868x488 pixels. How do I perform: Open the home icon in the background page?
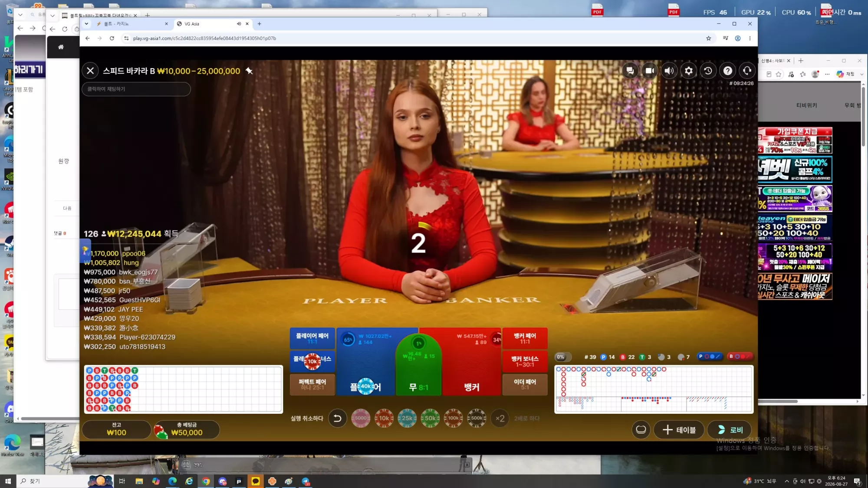point(61,47)
